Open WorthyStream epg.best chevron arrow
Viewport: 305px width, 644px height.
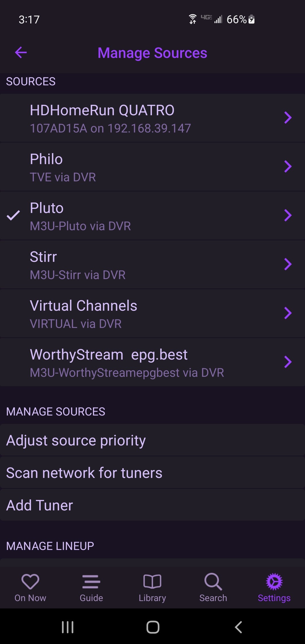pyautogui.click(x=288, y=362)
